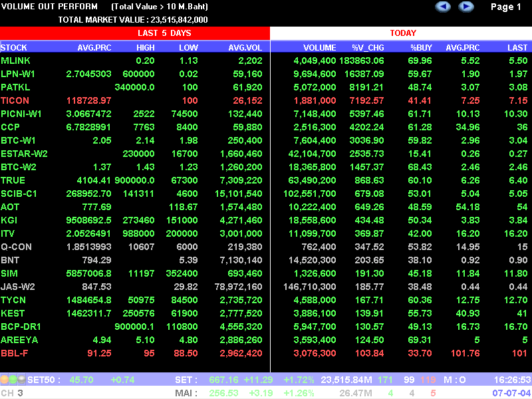The image size is (532, 399).
Task: Click JAS-W2 volume 146,710,300
Action: pyautogui.click(x=309, y=287)
